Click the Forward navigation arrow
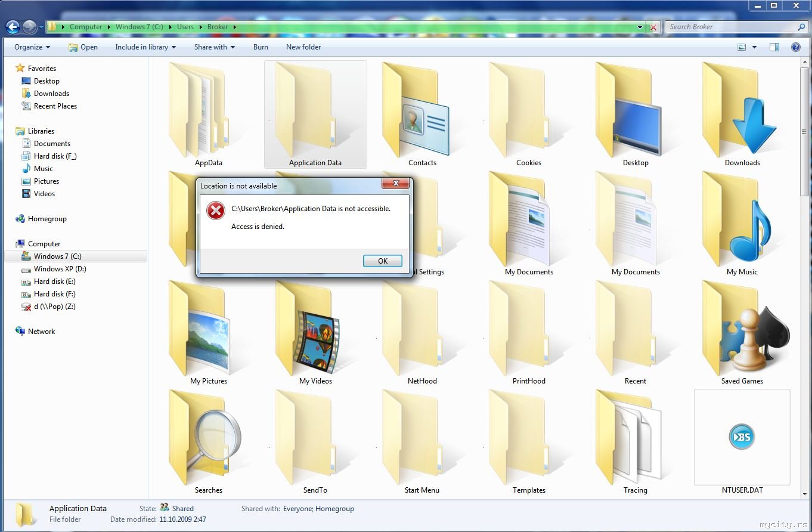 (x=29, y=27)
